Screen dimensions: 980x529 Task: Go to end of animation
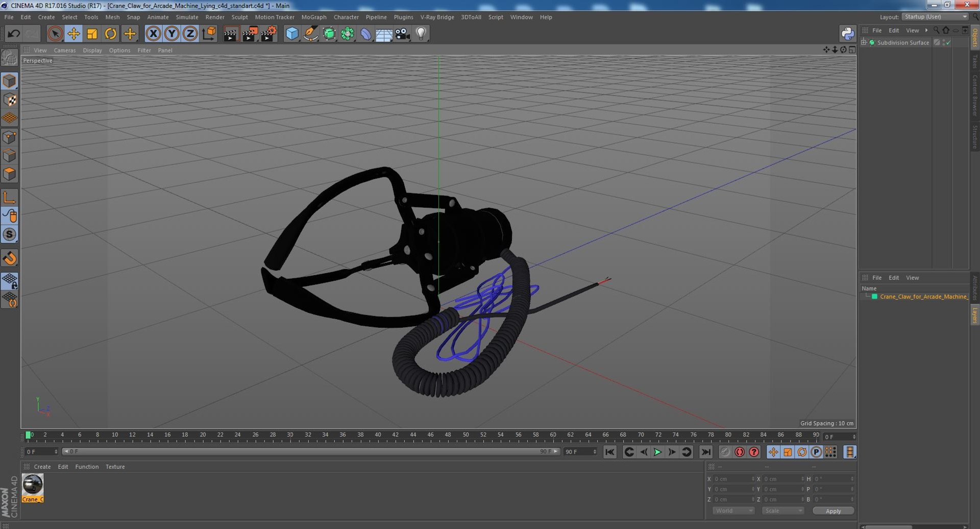(705, 452)
